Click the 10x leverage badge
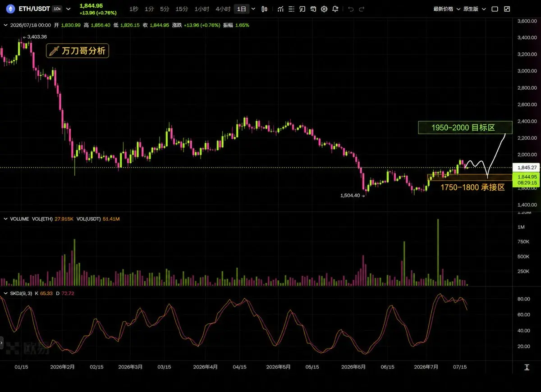Screen dimensions: 541x392 [57, 9]
